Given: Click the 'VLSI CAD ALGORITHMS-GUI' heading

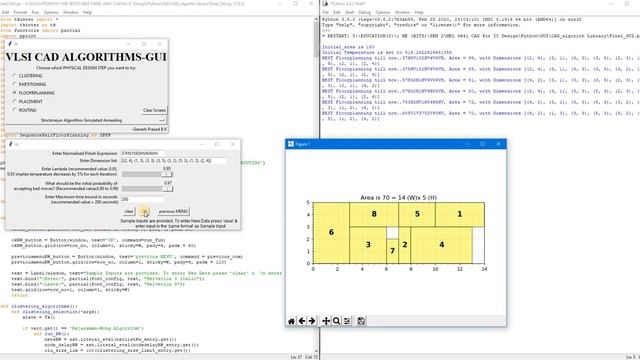Looking at the screenshot, I should click(x=86, y=57).
